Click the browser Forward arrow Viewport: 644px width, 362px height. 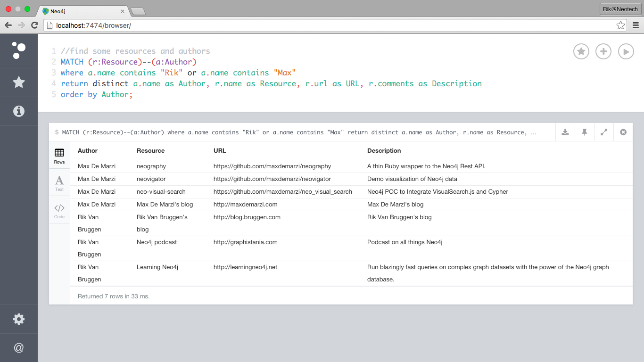pyautogui.click(x=21, y=25)
